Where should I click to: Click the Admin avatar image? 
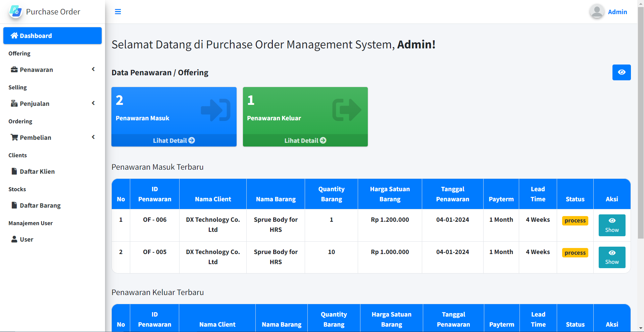596,11
